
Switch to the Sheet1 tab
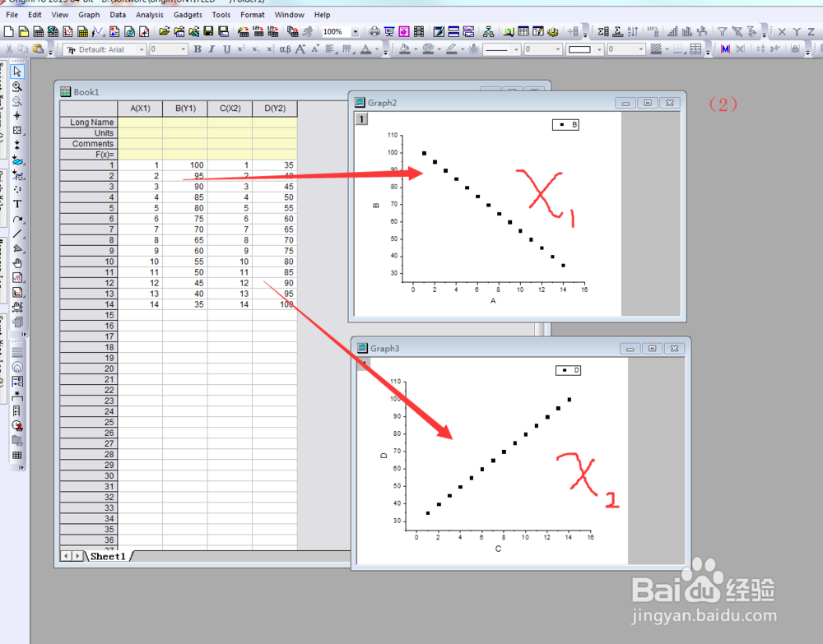pyautogui.click(x=108, y=556)
